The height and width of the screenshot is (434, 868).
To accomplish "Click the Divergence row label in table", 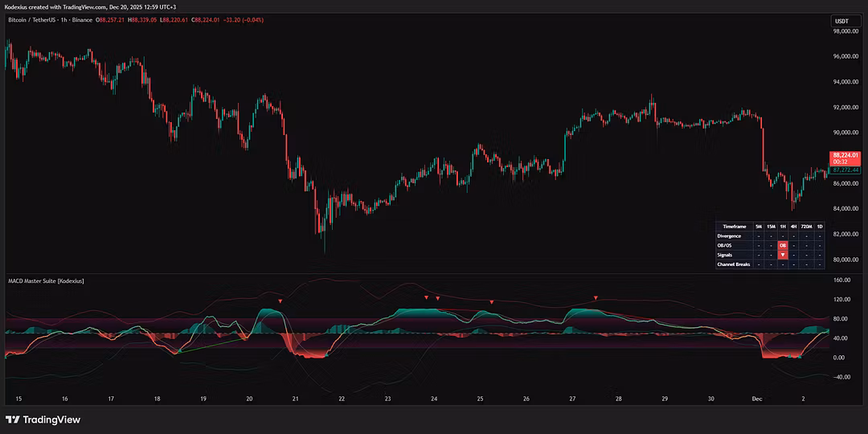I will point(729,236).
